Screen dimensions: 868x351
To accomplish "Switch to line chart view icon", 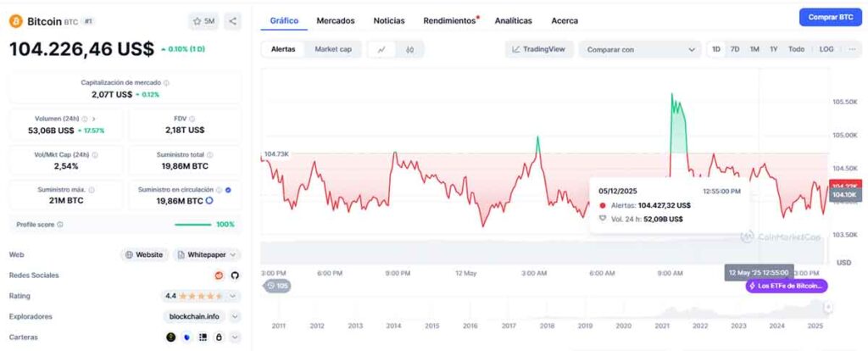I will tap(382, 49).
